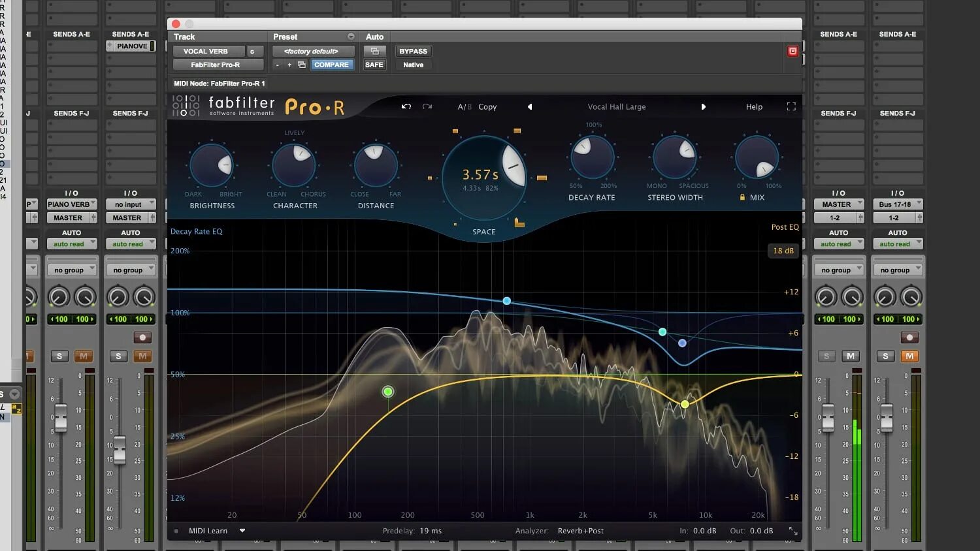Open the Help menu
This screenshot has height=551, width=980.
click(754, 106)
